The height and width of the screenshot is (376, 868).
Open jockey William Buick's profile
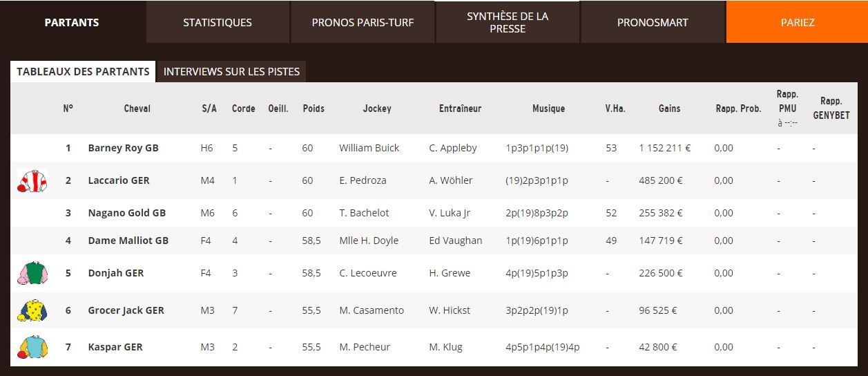(x=369, y=148)
